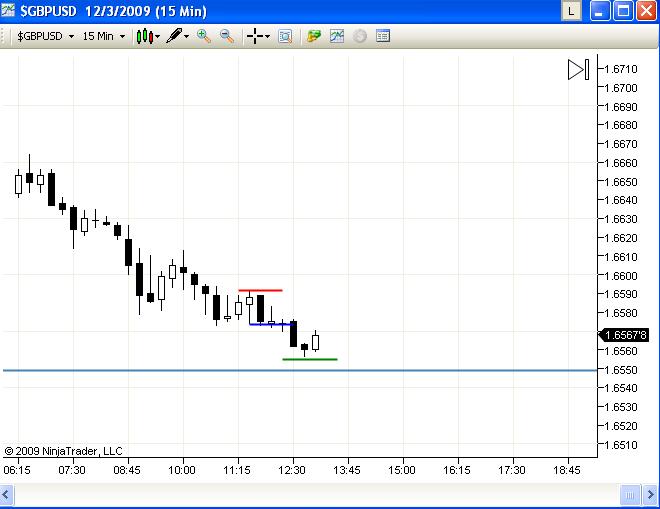Click the 1.6600 price axis label
The height and width of the screenshot is (509, 660).
point(621,276)
